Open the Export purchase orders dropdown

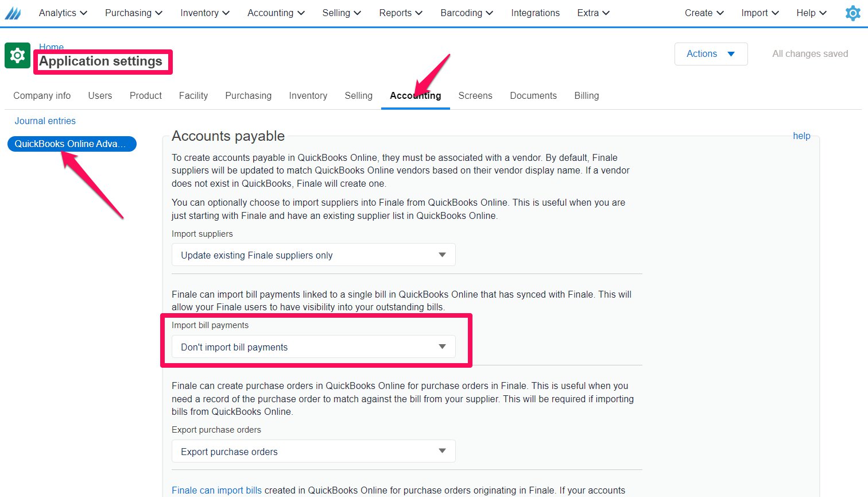point(313,452)
